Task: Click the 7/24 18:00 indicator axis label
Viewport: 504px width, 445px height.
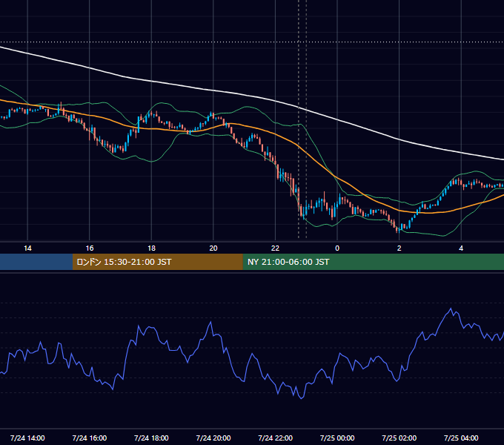Action: coord(151,438)
